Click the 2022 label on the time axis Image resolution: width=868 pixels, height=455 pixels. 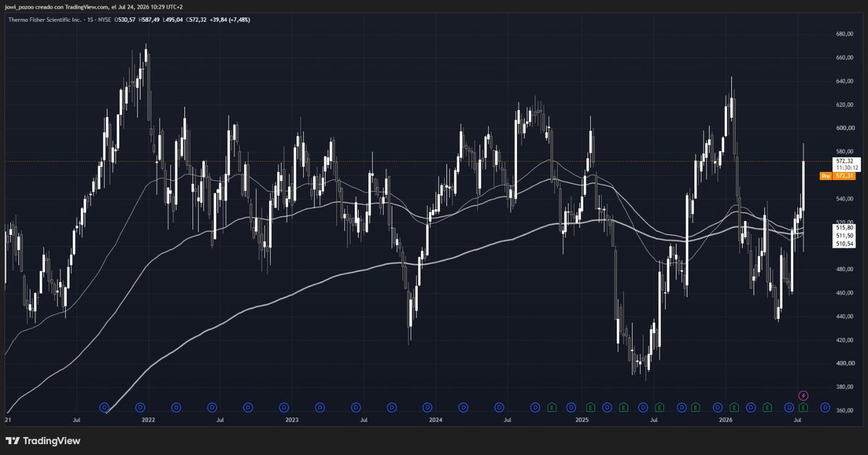pos(148,420)
